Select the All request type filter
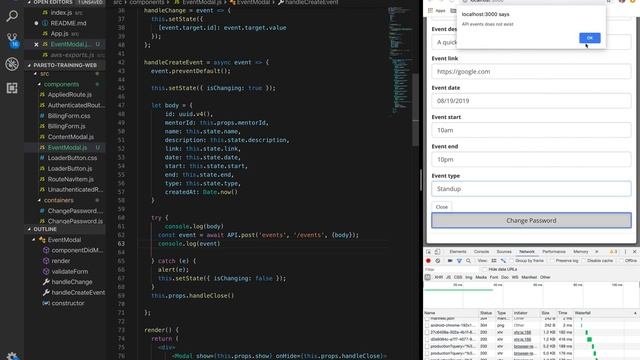Image resolution: width=640 pixels, height=360 pixels. click(x=427, y=277)
